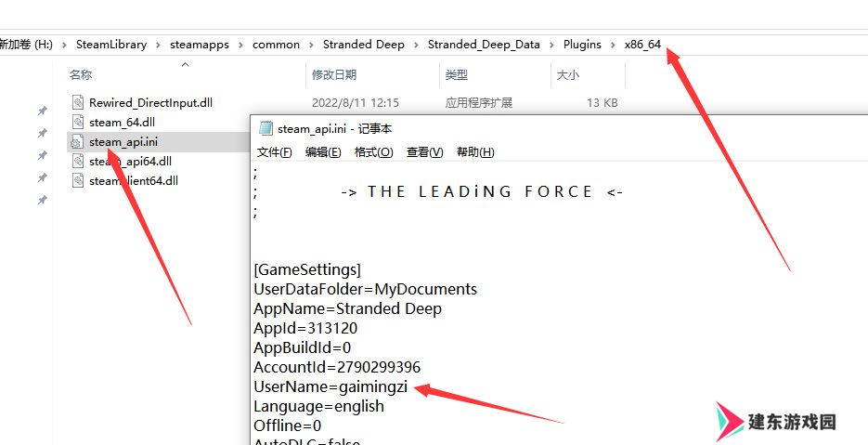Open the 帮助(H) menu in Notepad
868x445 pixels.
[x=475, y=151]
